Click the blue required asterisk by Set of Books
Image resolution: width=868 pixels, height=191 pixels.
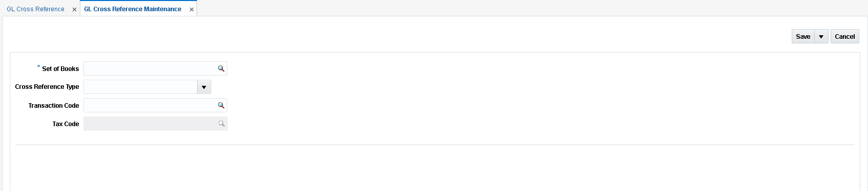(x=39, y=67)
